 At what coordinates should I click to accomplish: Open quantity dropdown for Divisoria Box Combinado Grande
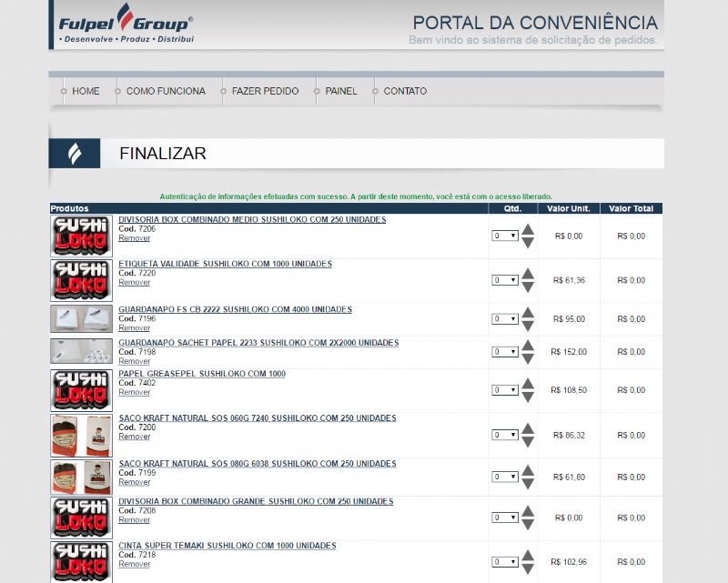coord(505,518)
